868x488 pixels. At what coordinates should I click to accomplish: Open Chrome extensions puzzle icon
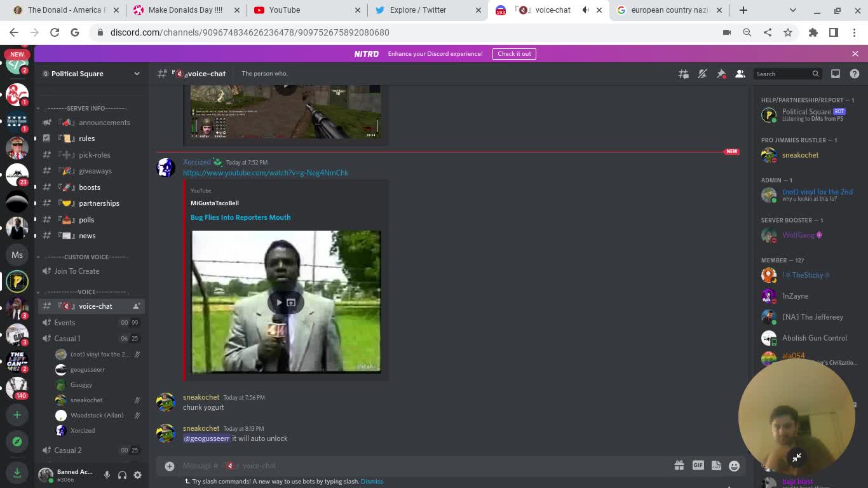(x=813, y=32)
